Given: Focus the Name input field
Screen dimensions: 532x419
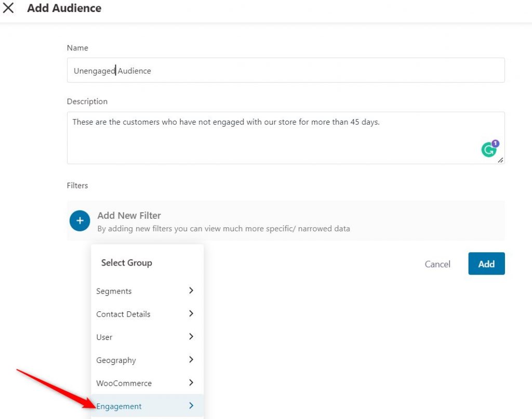Looking at the screenshot, I should 286,70.
